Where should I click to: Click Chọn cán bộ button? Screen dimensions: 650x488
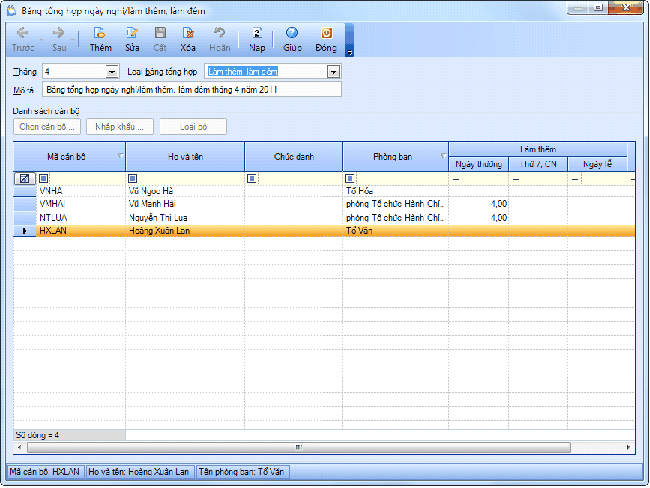(x=47, y=127)
